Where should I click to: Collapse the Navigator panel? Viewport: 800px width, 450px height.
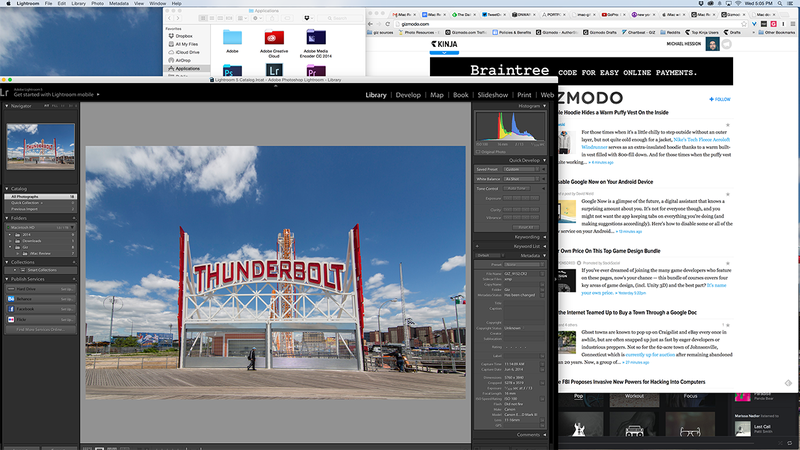pos(7,106)
